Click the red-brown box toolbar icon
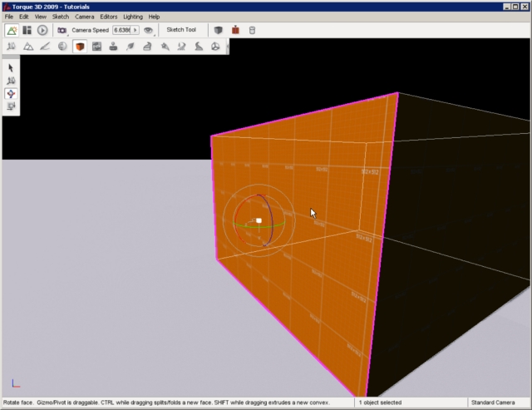 (235, 30)
